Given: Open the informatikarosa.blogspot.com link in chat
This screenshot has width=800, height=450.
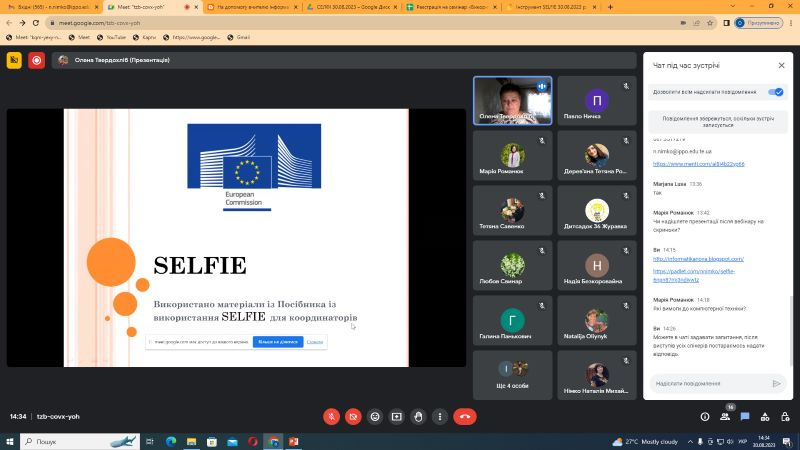Looking at the screenshot, I should [698, 259].
